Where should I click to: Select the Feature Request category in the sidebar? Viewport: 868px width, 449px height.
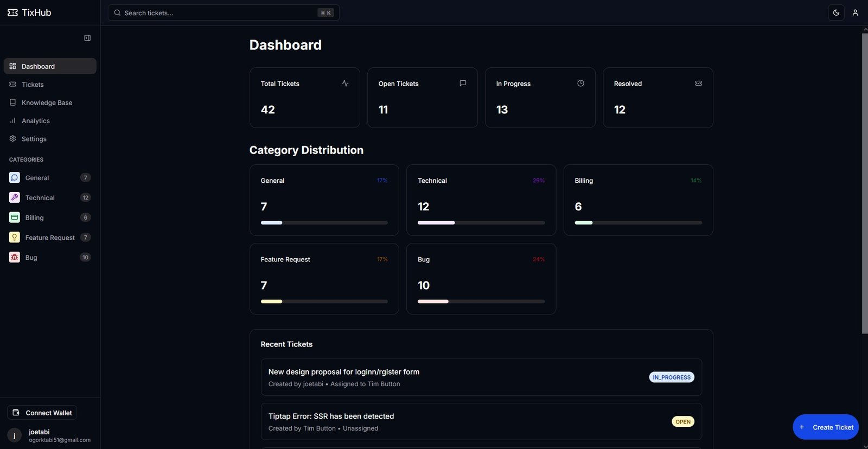click(50, 238)
